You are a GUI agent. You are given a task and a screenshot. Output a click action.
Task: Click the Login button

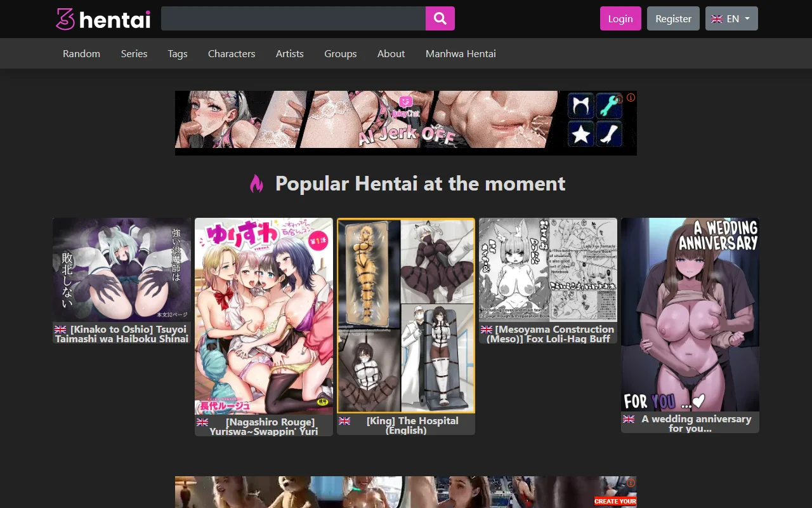coord(620,18)
